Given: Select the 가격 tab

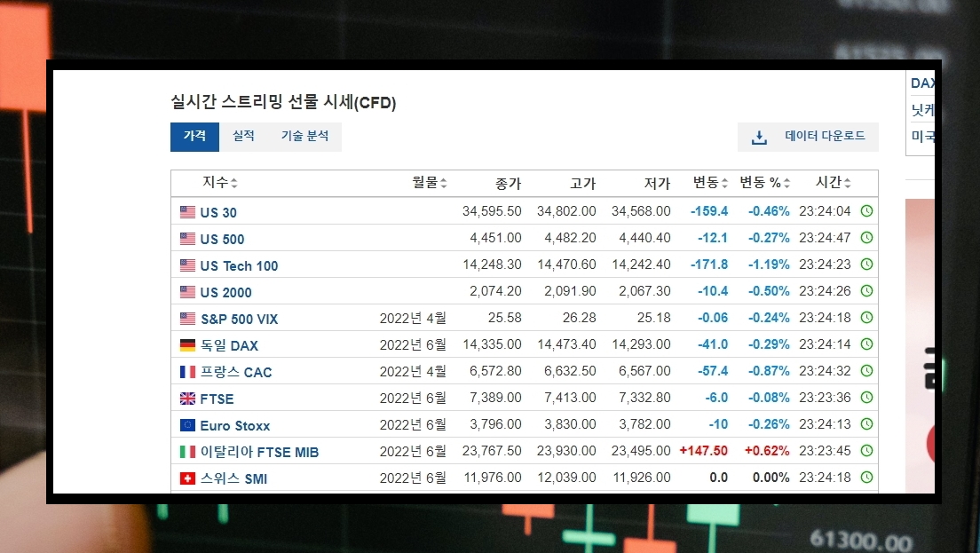Looking at the screenshot, I should (194, 137).
